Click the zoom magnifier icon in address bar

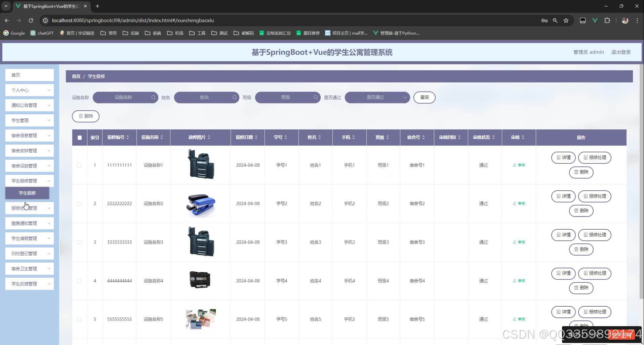pyautogui.click(x=555, y=21)
